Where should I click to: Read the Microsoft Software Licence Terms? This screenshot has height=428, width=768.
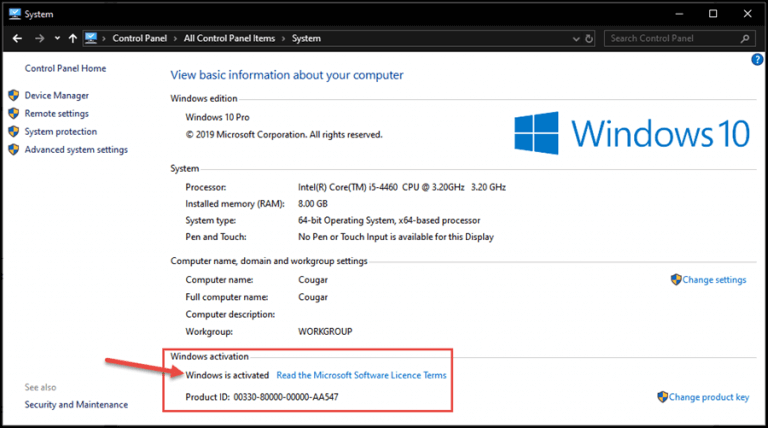pyautogui.click(x=361, y=375)
